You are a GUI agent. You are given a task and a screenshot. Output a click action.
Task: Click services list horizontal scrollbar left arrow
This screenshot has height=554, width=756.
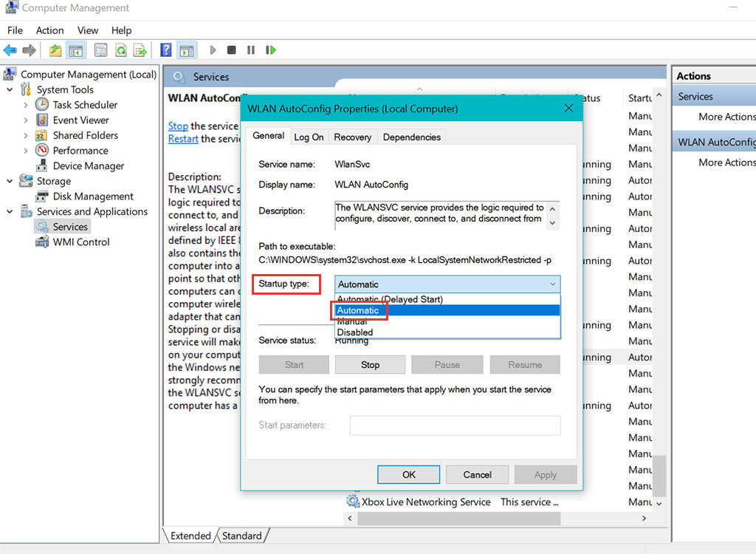click(x=350, y=519)
